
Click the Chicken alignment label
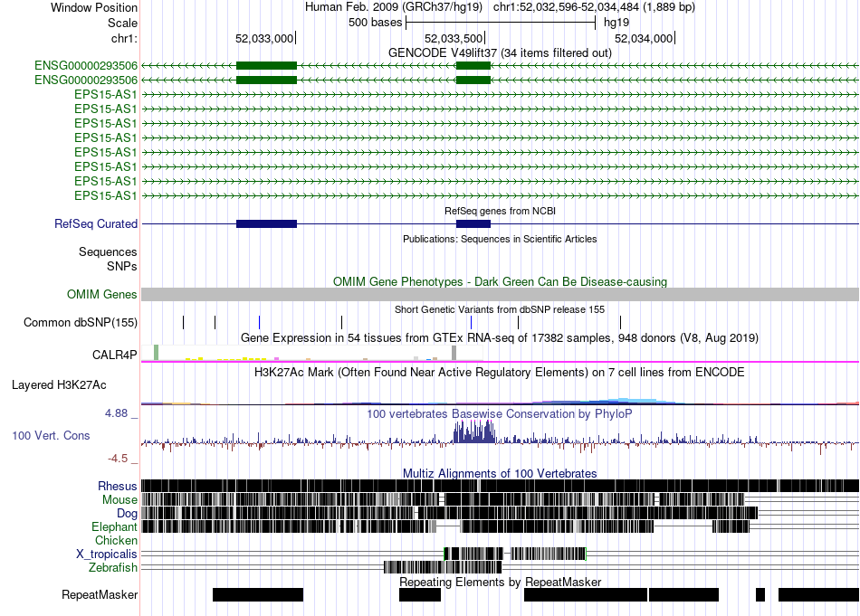pos(116,540)
